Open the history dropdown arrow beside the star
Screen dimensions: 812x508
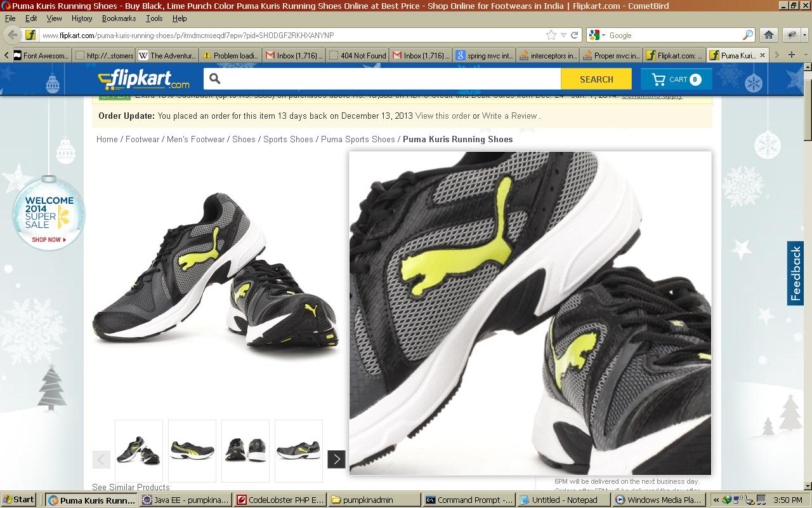[x=563, y=36]
